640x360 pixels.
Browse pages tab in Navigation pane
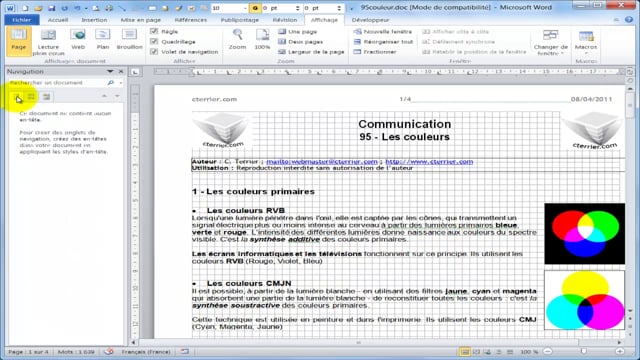pos(31,97)
